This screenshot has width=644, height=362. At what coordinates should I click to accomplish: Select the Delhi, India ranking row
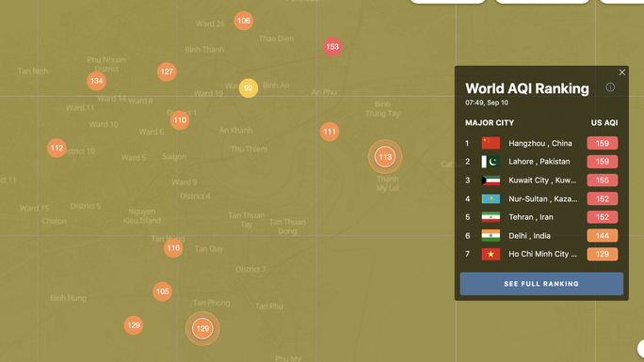tap(541, 236)
